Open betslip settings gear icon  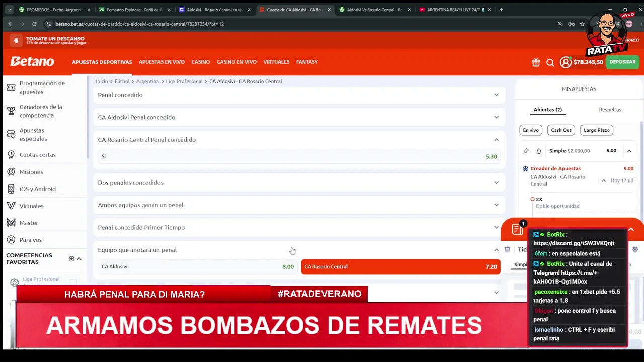click(635, 249)
